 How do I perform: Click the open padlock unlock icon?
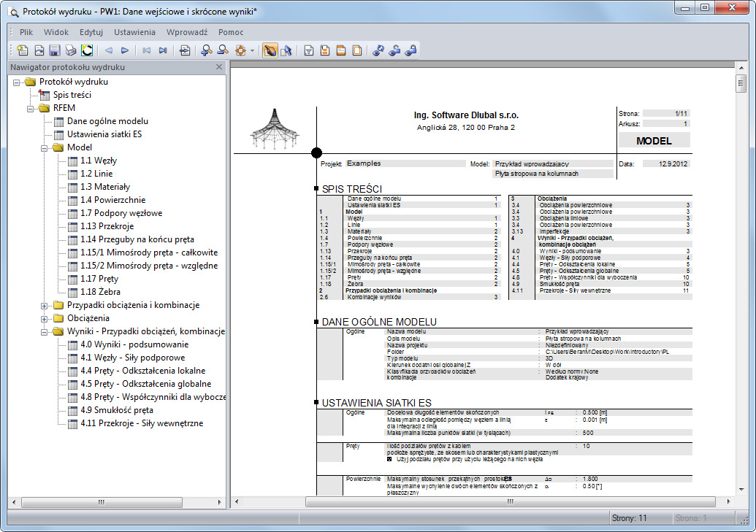pyautogui.click(x=394, y=50)
